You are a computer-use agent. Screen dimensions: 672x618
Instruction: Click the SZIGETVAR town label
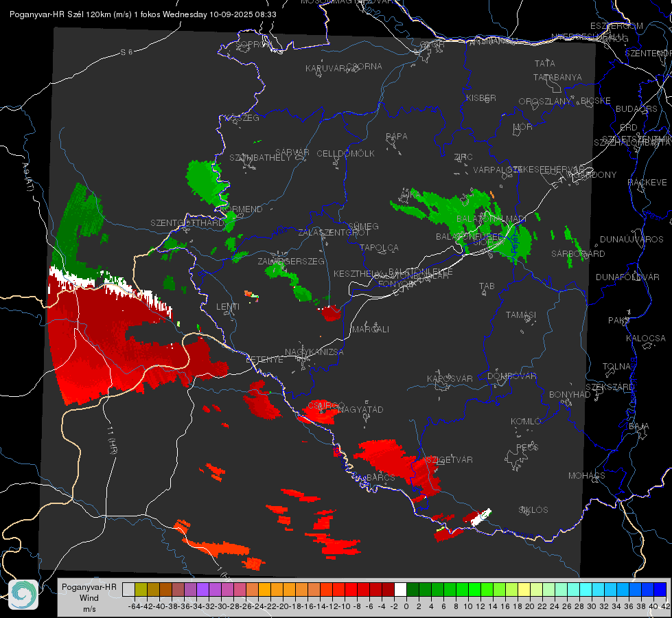(x=450, y=460)
